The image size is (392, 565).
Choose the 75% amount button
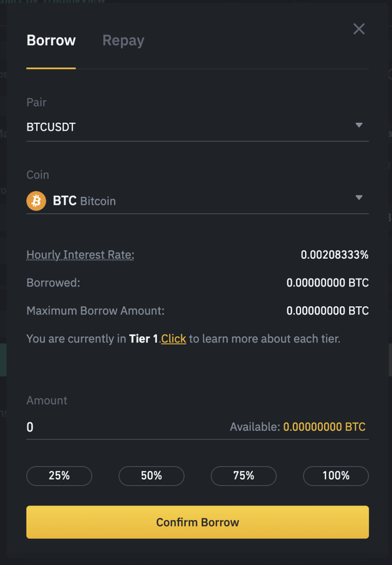tap(244, 475)
